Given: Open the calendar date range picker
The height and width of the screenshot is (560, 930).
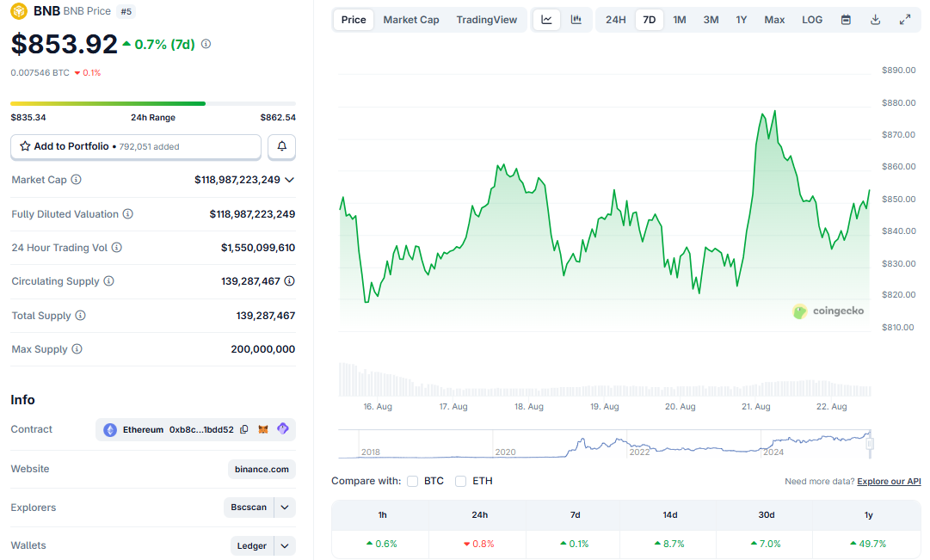Looking at the screenshot, I should coord(846,20).
